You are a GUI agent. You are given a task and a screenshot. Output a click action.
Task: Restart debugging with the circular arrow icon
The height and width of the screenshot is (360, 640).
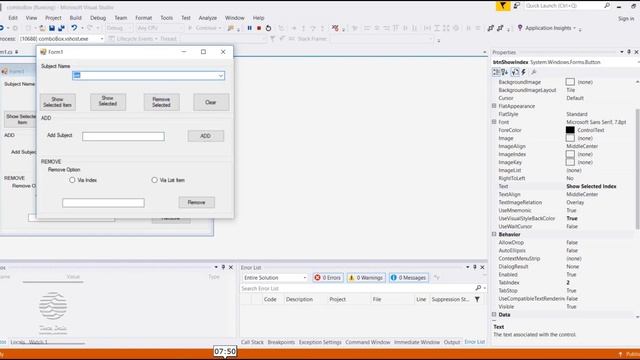coord(268,28)
